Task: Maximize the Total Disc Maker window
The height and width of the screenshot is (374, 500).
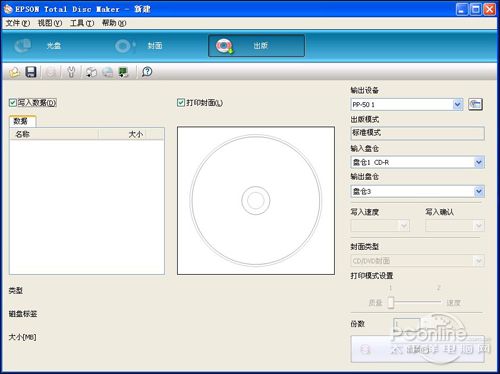Action: coord(476,9)
